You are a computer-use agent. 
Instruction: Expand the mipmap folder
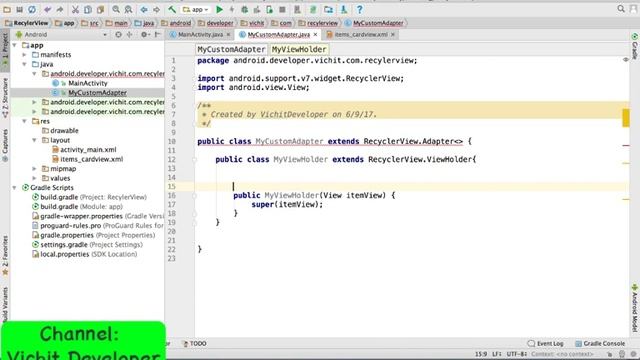click(35, 169)
